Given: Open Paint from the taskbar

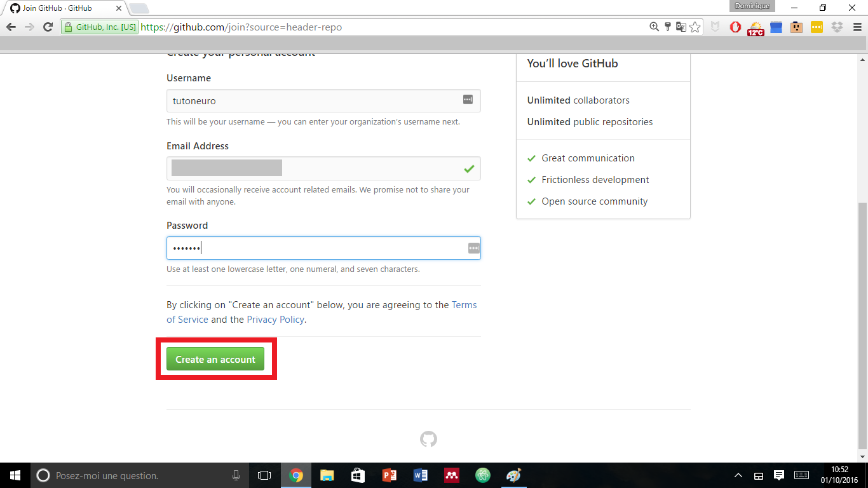Looking at the screenshot, I should [513, 475].
